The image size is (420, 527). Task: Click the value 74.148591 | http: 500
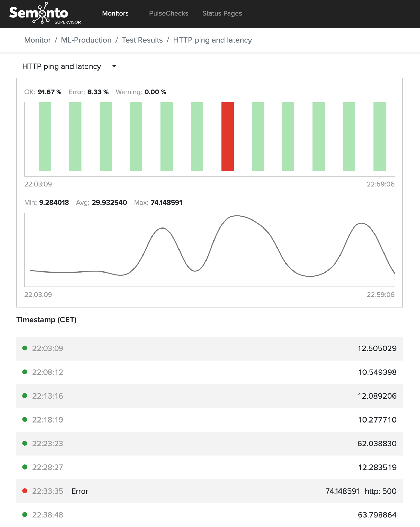coord(361,491)
